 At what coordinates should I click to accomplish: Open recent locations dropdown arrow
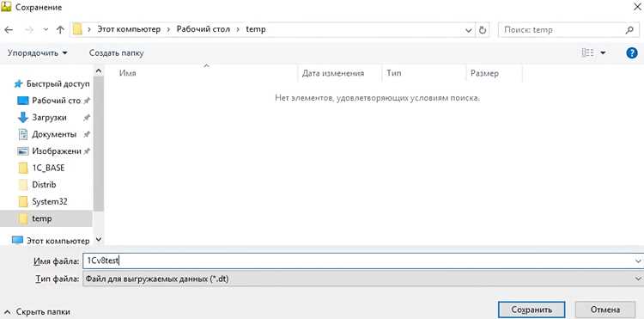(46, 29)
